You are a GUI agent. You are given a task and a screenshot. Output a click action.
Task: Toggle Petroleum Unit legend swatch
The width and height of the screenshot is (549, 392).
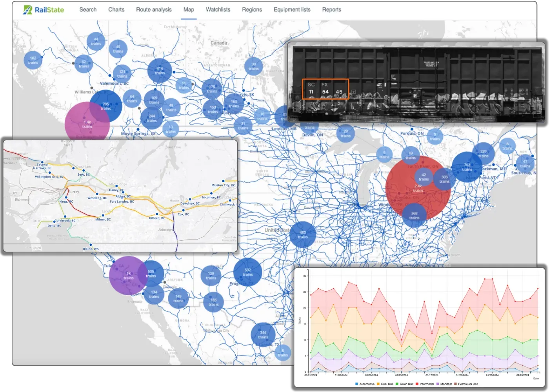[456, 384]
